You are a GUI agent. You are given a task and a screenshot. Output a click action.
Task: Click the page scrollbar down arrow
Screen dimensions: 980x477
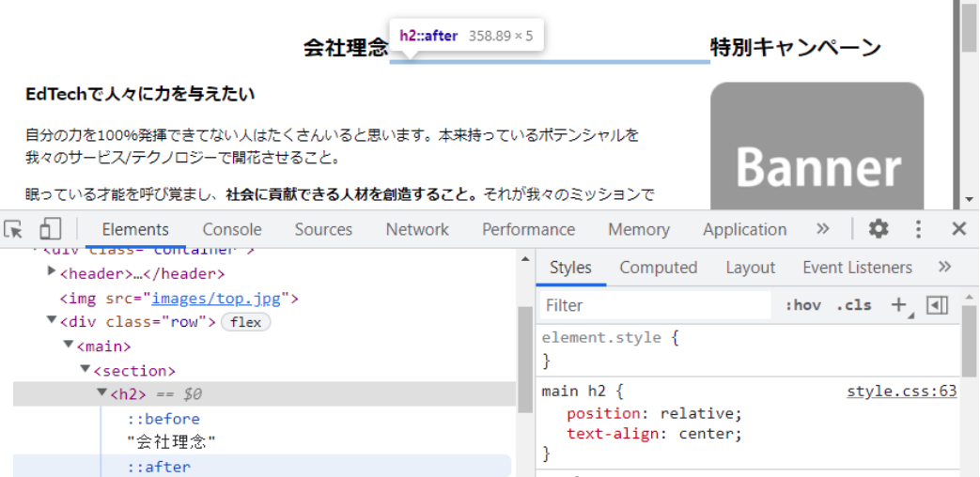970,200
